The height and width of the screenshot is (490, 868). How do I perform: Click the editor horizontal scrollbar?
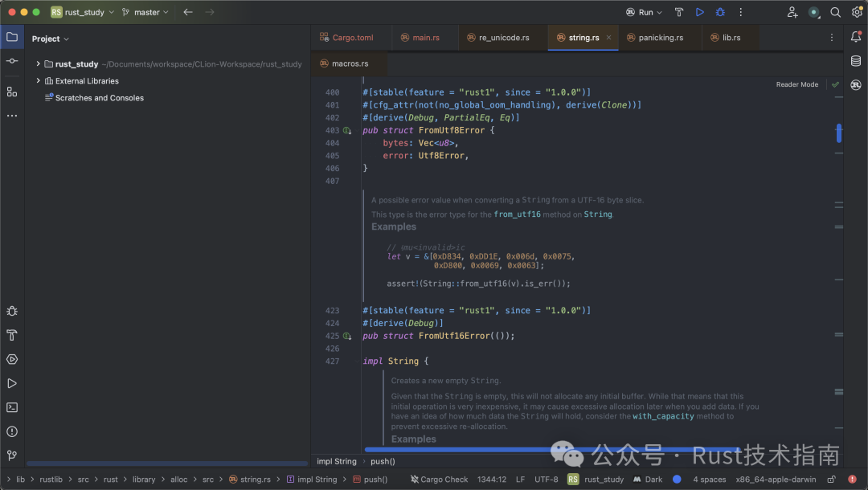coord(551,450)
